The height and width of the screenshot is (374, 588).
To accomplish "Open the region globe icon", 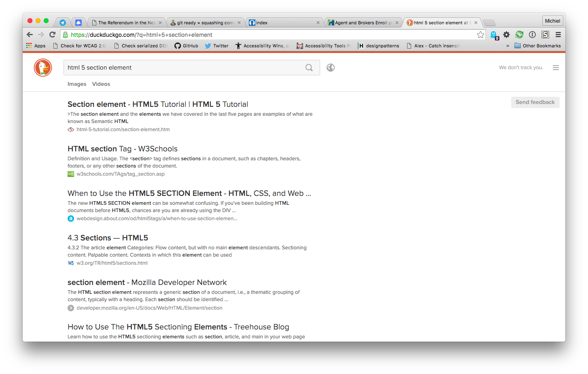I will 331,68.
